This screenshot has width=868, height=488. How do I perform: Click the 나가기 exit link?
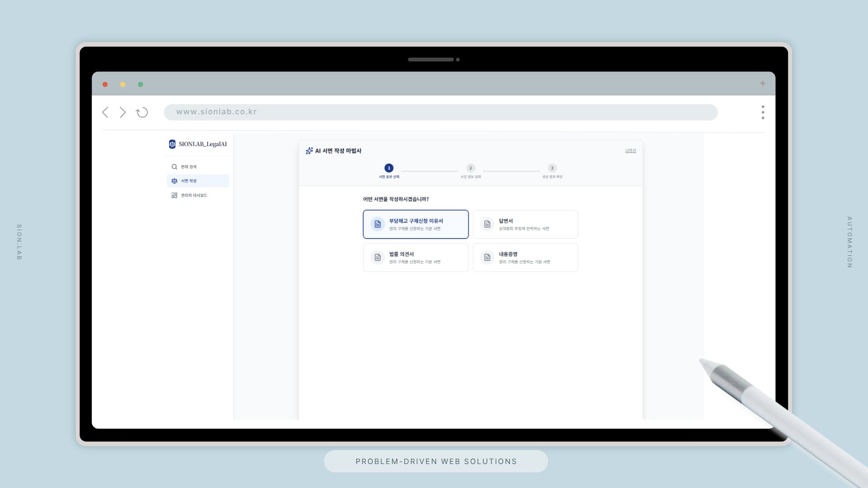[x=630, y=151]
